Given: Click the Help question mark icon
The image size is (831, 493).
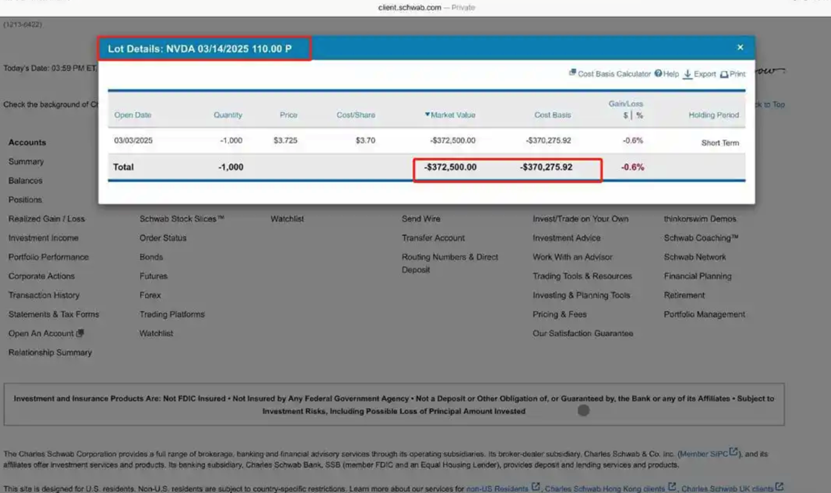Looking at the screenshot, I should (658, 74).
